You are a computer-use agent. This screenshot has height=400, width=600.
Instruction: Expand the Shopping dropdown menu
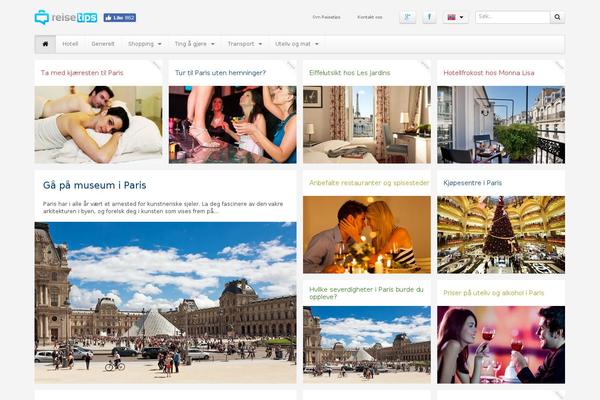[145, 44]
